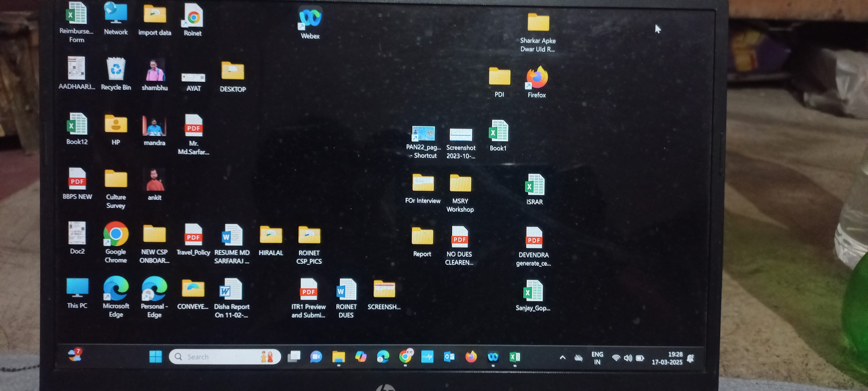Select the AYAT image file
The width and height of the screenshot is (868, 391).
(x=193, y=81)
